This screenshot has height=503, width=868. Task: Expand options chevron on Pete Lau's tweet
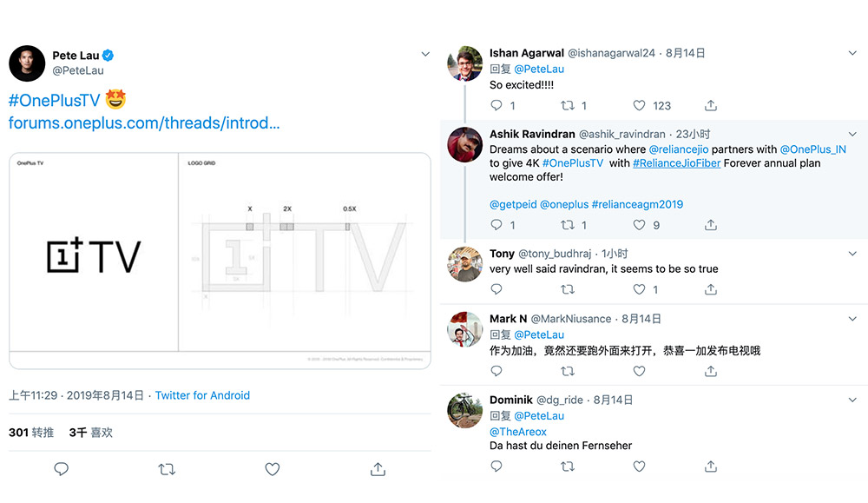tap(425, 54)
